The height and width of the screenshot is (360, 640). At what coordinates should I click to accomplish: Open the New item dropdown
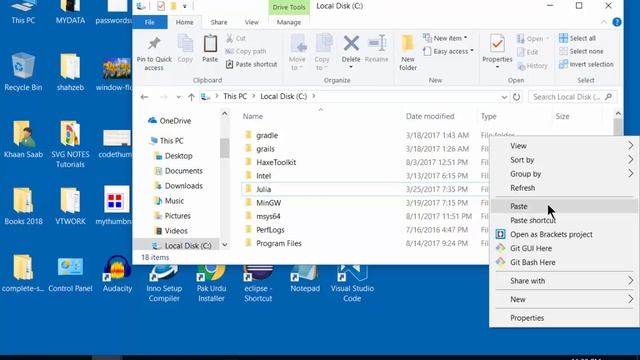445,38
